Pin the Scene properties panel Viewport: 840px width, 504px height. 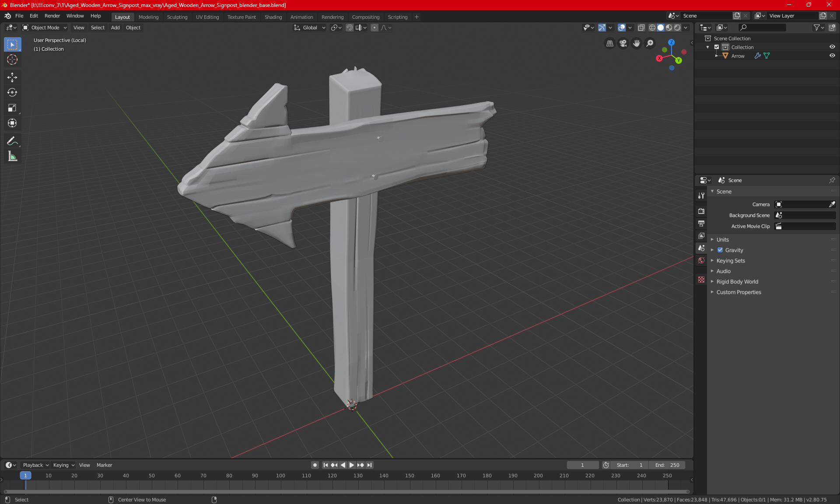coord(832,180)
